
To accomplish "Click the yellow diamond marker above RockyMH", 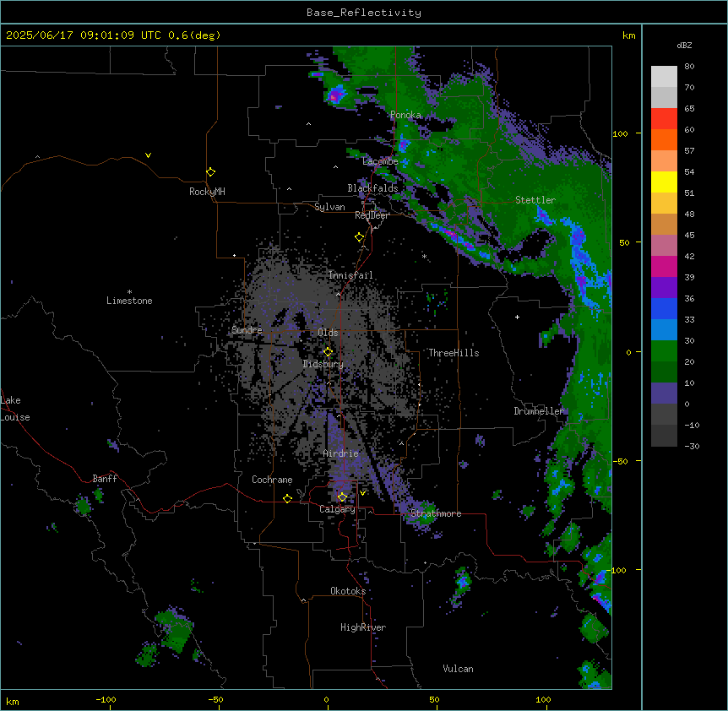I will click(x=211, y=172).
